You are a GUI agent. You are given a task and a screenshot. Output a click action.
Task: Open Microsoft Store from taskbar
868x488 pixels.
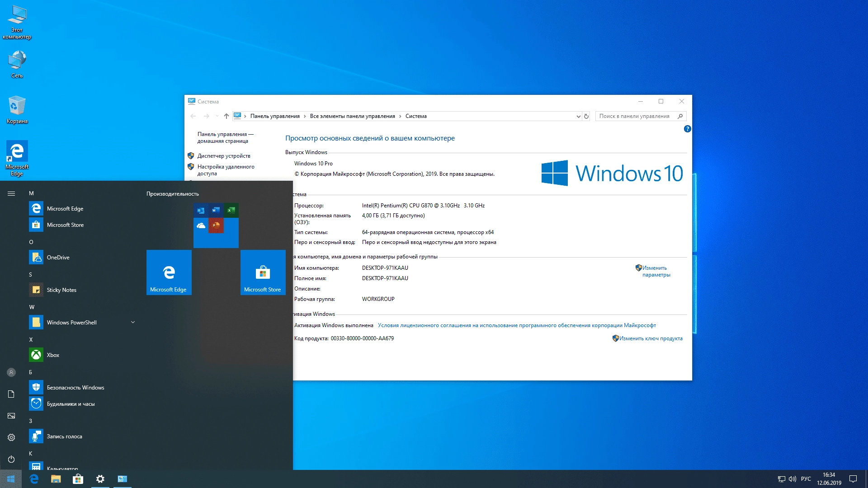pyautogui.click(x=78, y=479)
